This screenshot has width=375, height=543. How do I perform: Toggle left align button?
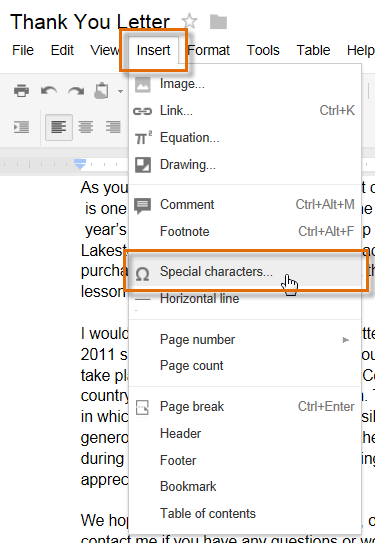point(59,127)
